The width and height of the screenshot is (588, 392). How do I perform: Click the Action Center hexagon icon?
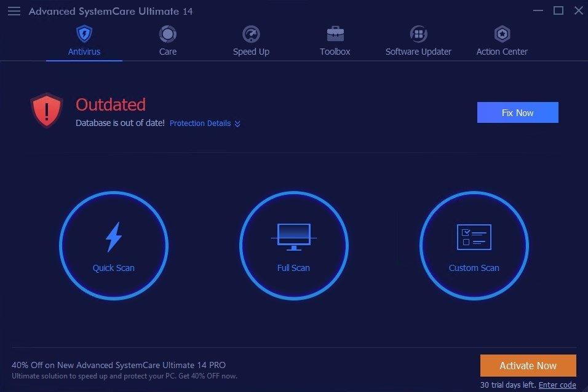[x=502, y=34]
